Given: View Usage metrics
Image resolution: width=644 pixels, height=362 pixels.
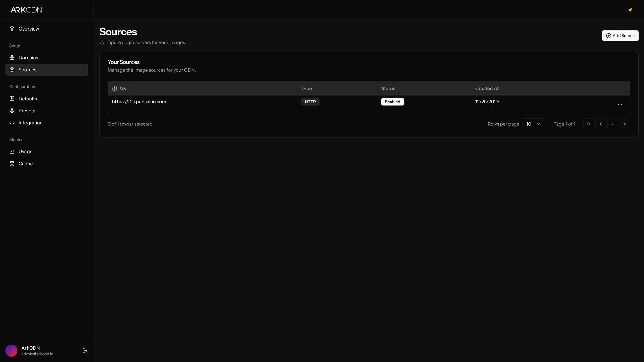Looking at the screenshot, I should [x=47, y=152].
